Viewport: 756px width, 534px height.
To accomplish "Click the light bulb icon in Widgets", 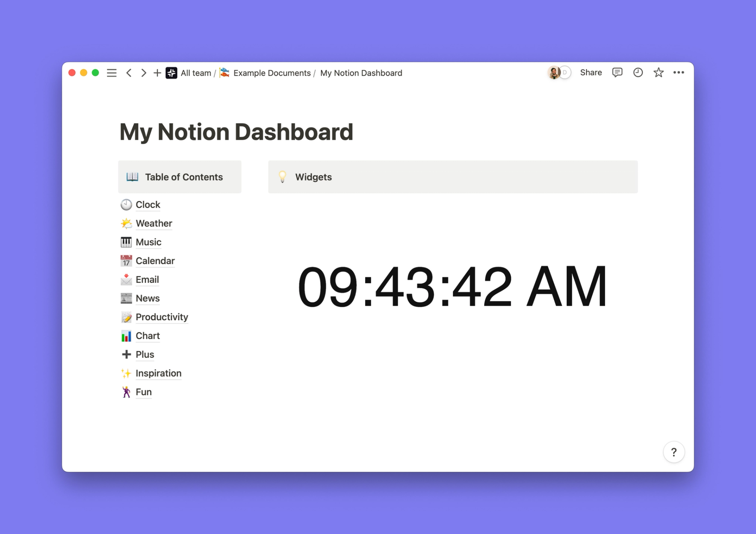I will point(283,177).
